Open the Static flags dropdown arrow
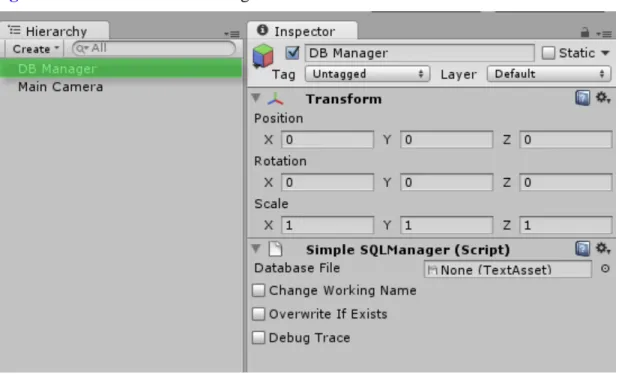Viewport: 619px width, 374px height. click(x=605, y=53)
